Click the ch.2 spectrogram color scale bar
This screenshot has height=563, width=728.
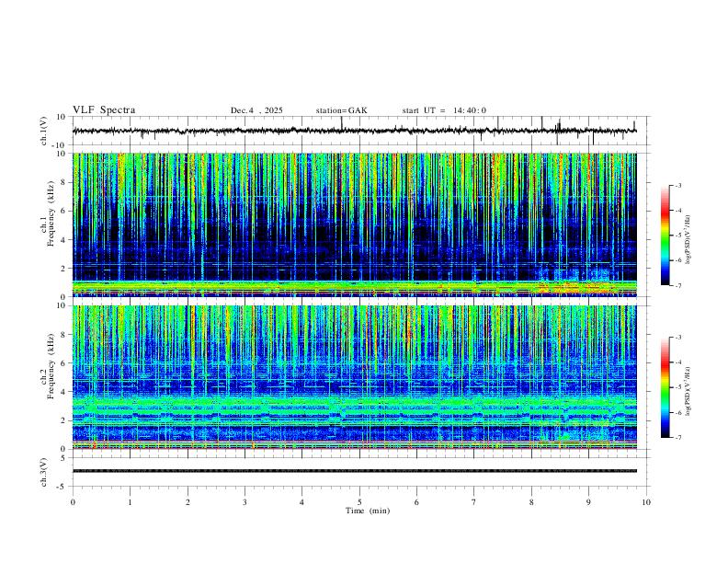[665, 387]
